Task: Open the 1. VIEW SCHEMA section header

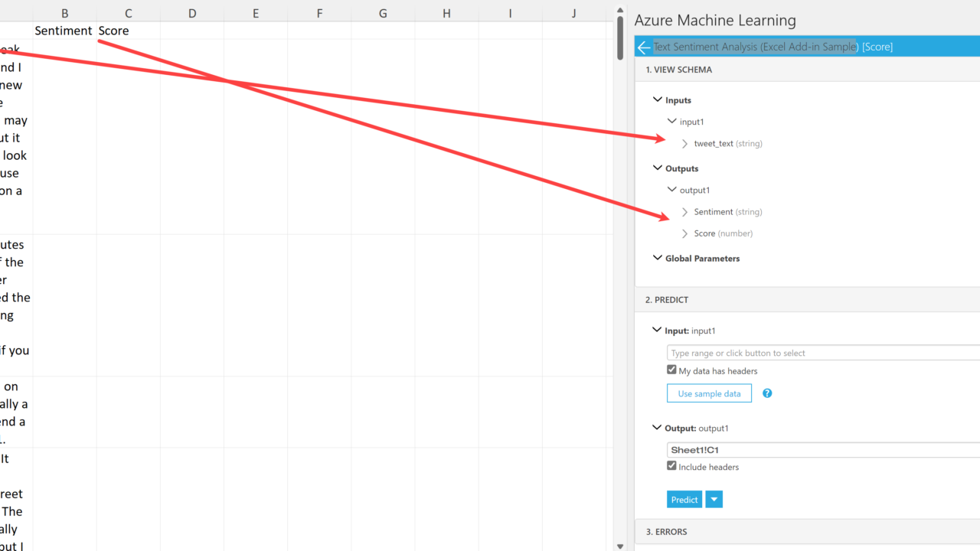Action: click(807, 70)
